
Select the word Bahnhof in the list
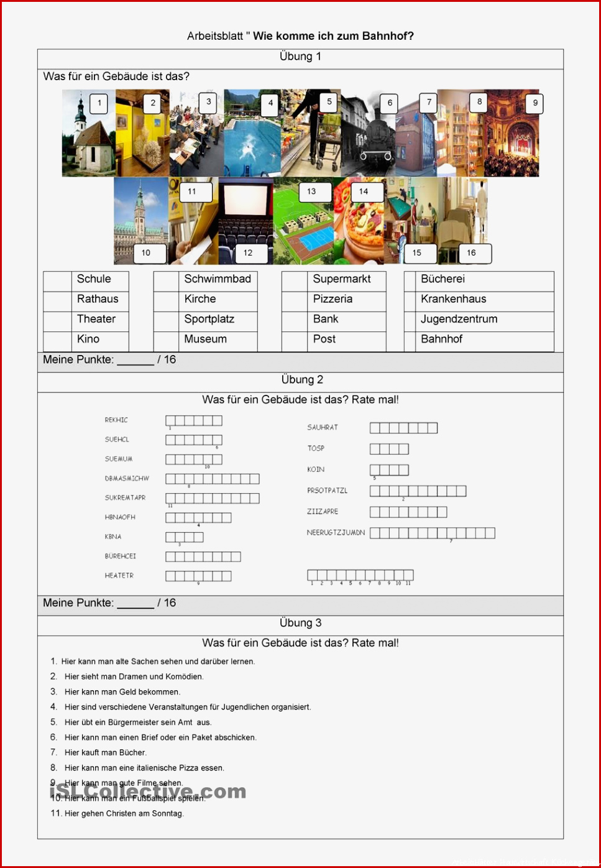click(442, 339)
